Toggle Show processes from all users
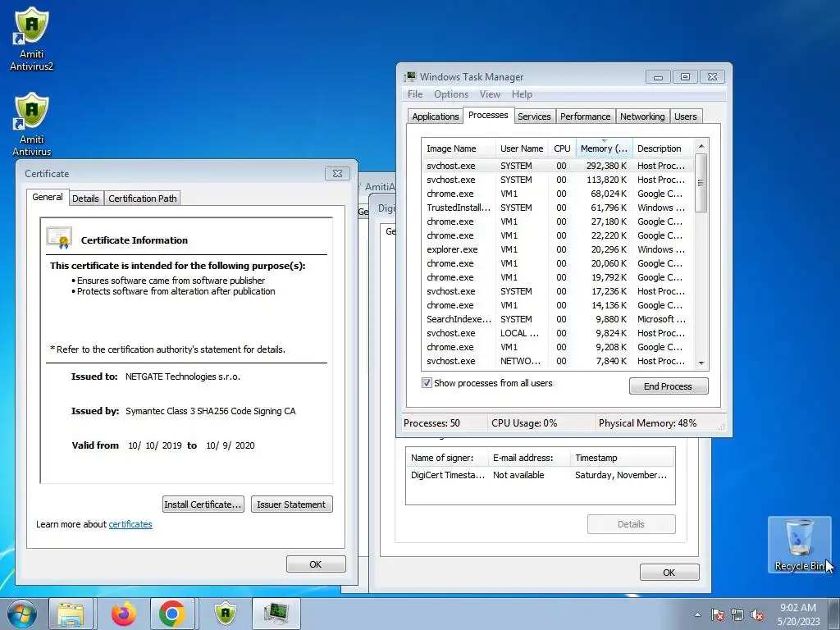The height and width of the screenshot is (630, 840). [x=427, y=383]
